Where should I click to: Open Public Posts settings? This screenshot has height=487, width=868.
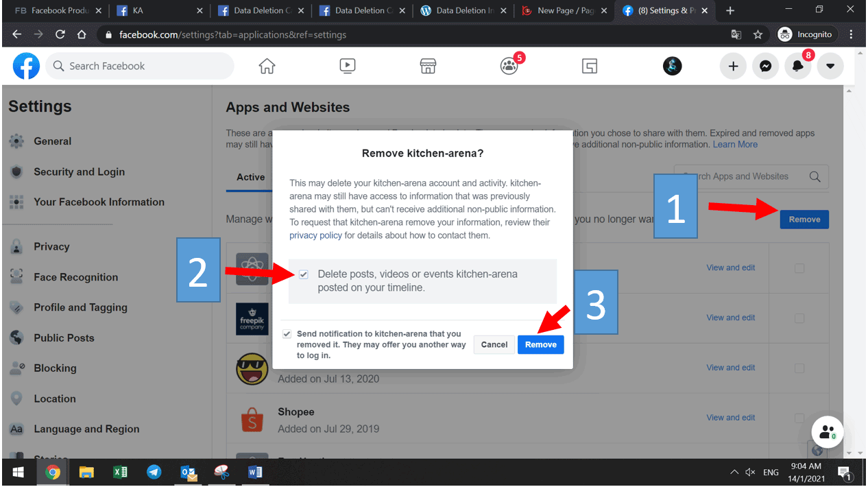pos(64,338)
